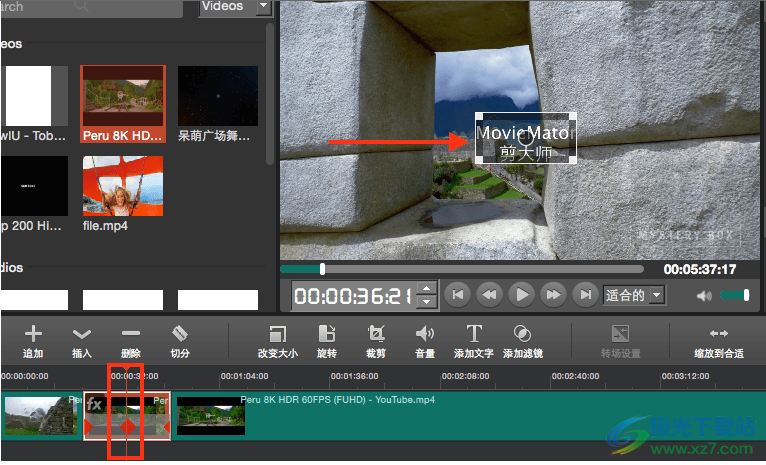766x465 pixels.
Task: Click the MovieMator 剪大师 text overlay box
Action: [526, 138]
